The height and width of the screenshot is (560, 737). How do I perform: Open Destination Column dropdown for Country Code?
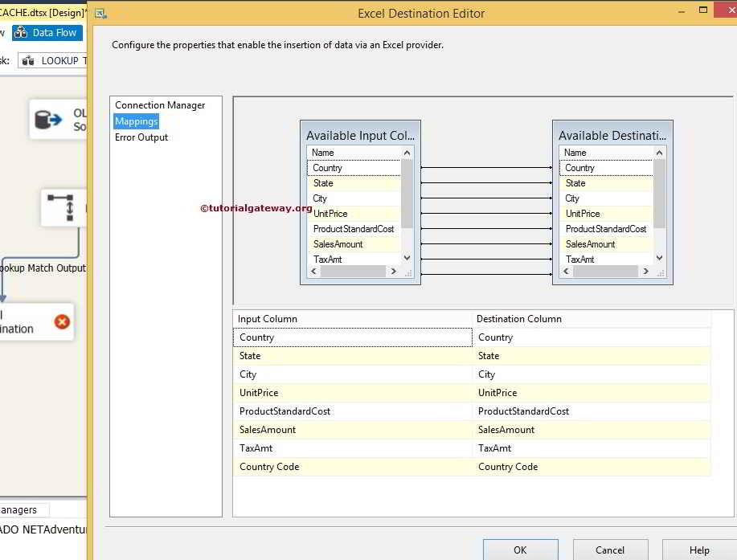pos(591,467)
